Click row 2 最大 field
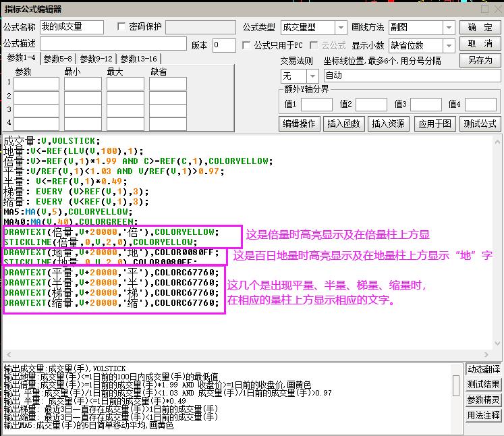504x436 pixels. click(x=125, y=97)
